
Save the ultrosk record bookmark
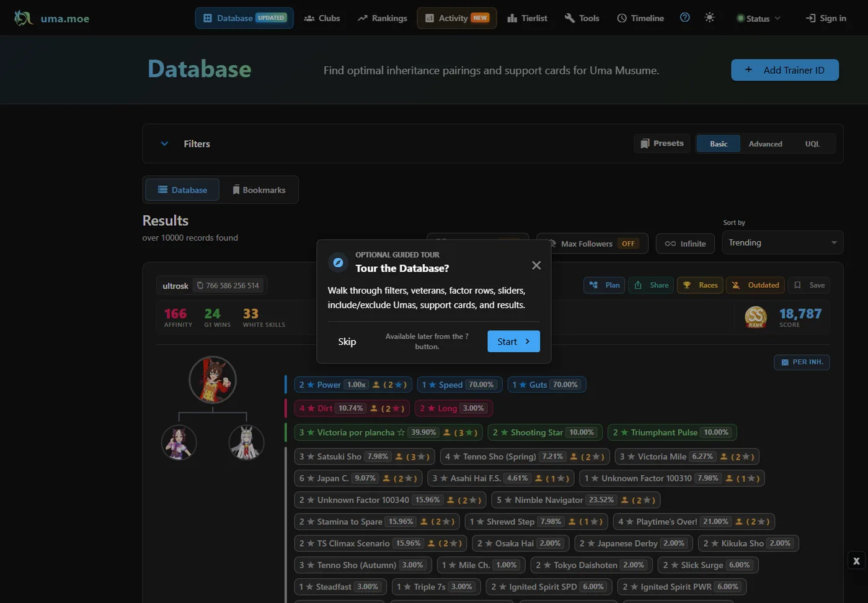(809, 285)
